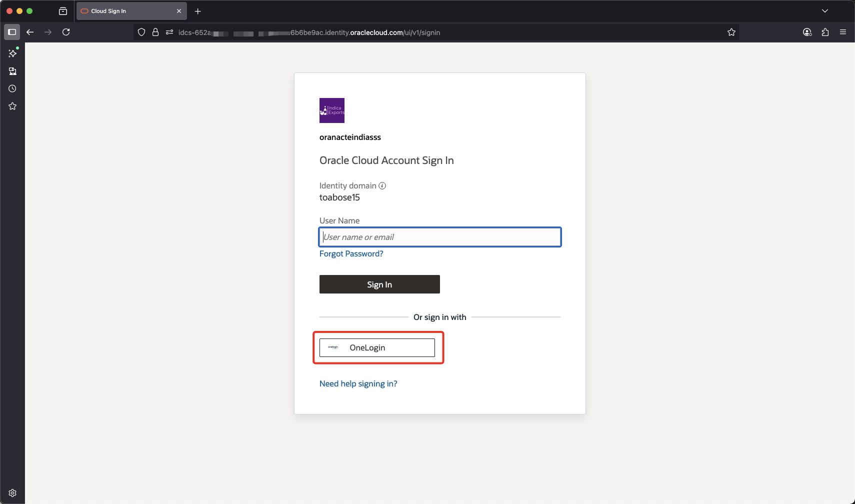
Task: Open synced tabs from the sidebar
Action: pos(12,71)
